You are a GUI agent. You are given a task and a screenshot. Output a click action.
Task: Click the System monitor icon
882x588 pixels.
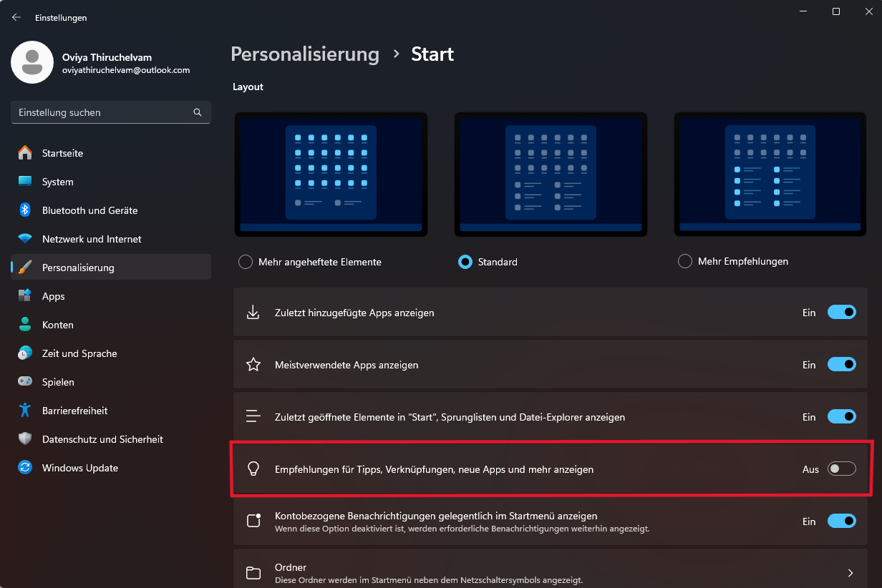point(25,182)
